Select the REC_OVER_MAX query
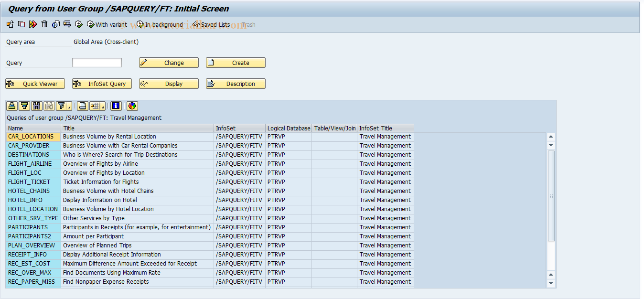644x299 pixels. tap(33, 273)
